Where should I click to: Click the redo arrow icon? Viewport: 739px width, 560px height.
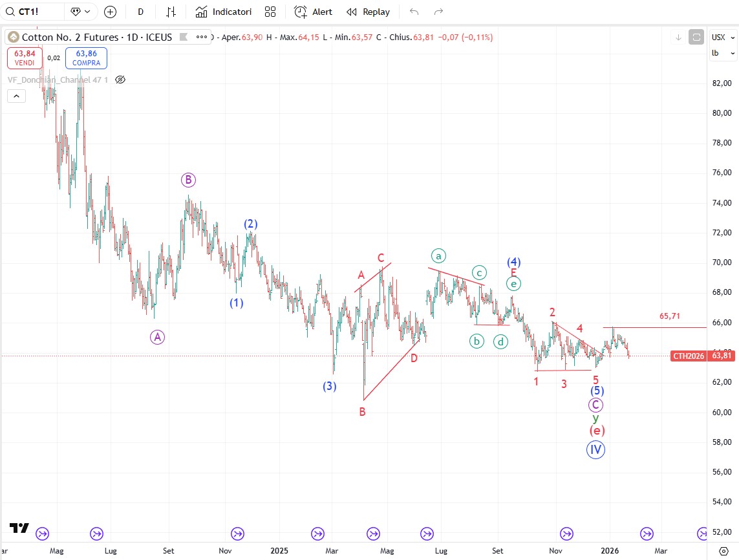pyautogui.click(x=439, y=12)
